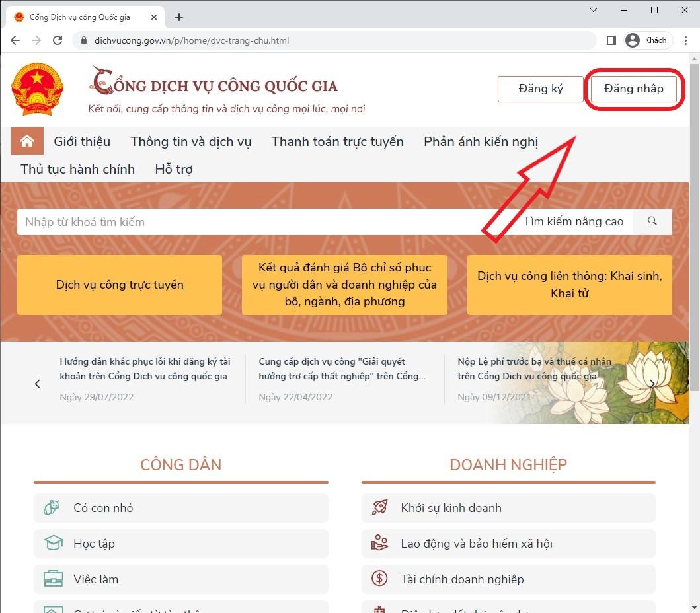Open Hỗ trợ menu

pos(174,169)
